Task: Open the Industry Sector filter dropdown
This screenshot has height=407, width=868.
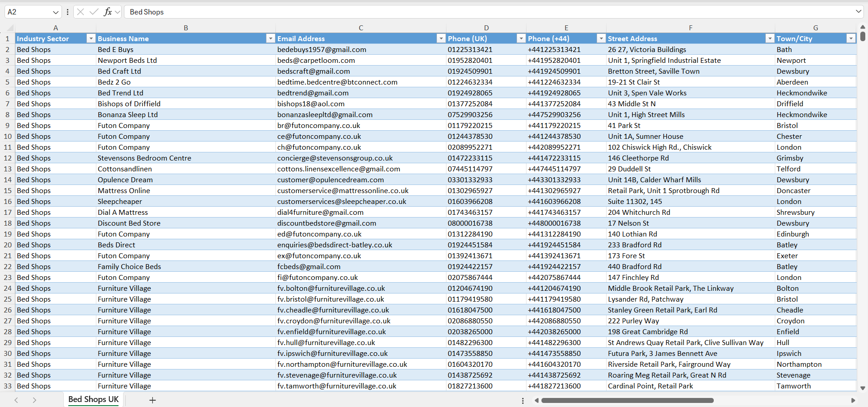Action: tap(91, 38)
